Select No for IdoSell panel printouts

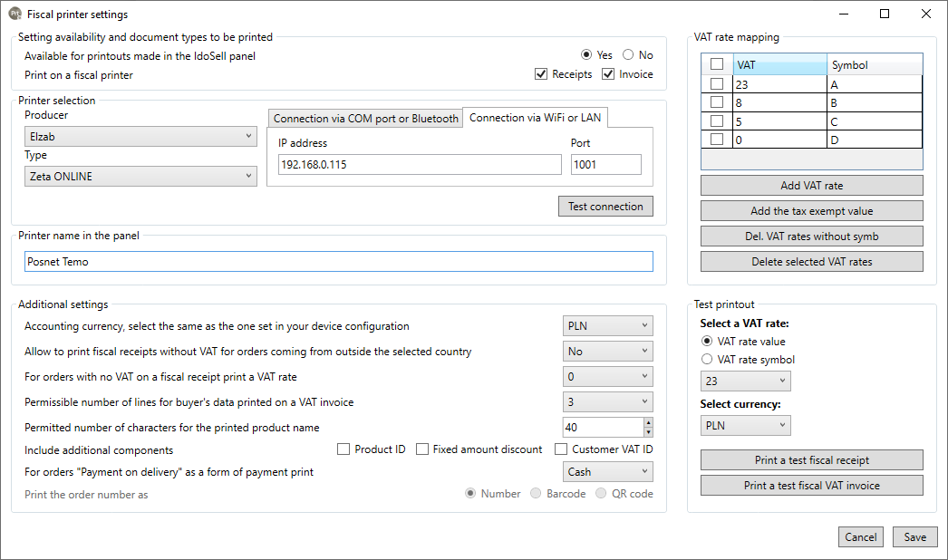[x=628, y=55]
